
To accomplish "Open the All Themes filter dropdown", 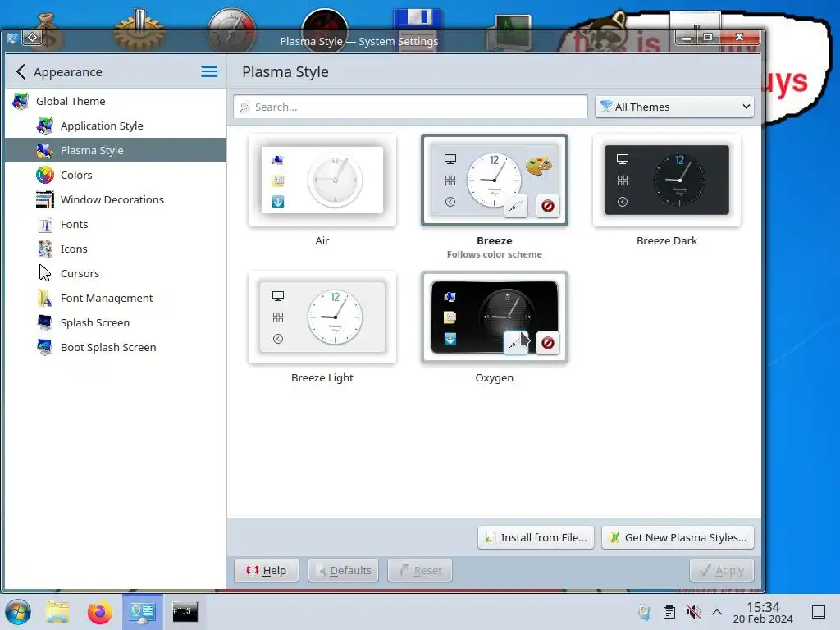I will (675, 107).
